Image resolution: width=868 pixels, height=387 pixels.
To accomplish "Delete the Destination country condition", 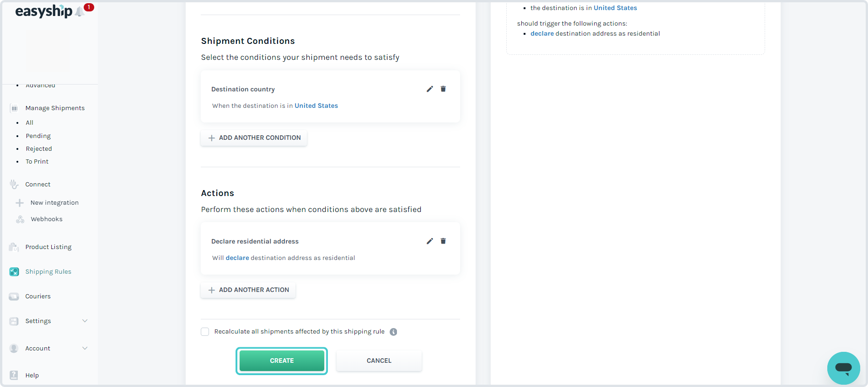I will click(443, 89).
